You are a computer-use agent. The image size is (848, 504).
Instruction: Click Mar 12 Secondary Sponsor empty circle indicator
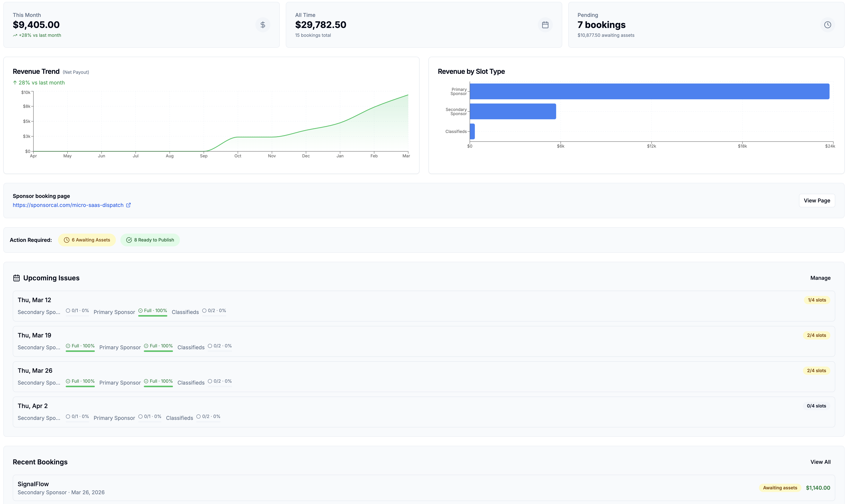[68, 311]
